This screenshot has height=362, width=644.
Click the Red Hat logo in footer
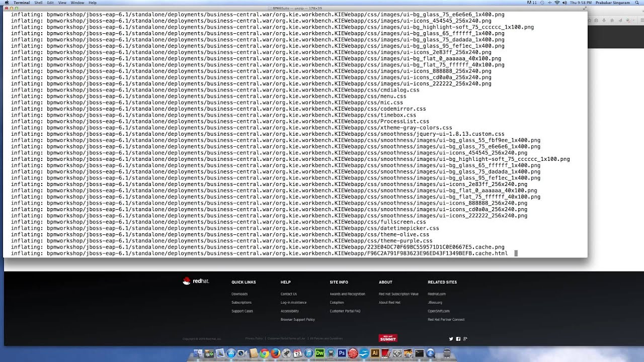pyautogui.click(x=196, y=281)
